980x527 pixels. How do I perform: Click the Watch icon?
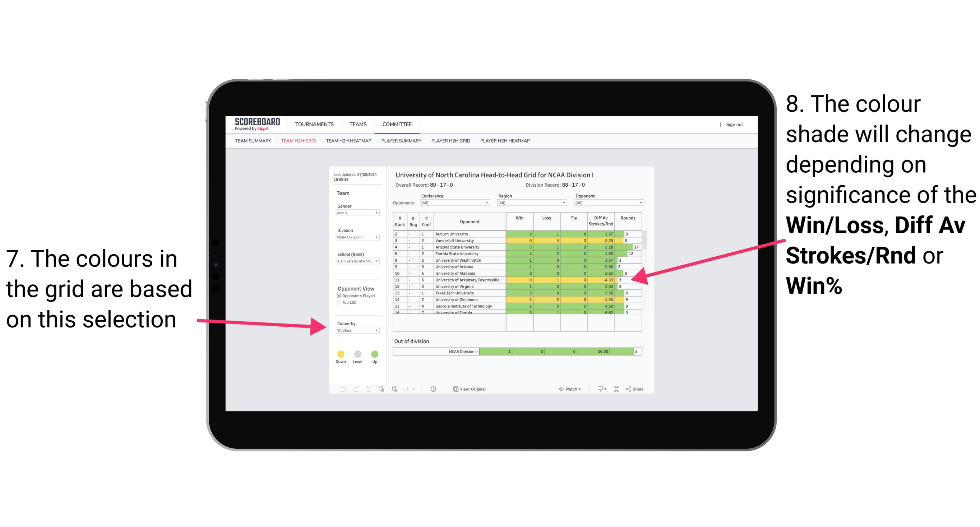[560, 389]
